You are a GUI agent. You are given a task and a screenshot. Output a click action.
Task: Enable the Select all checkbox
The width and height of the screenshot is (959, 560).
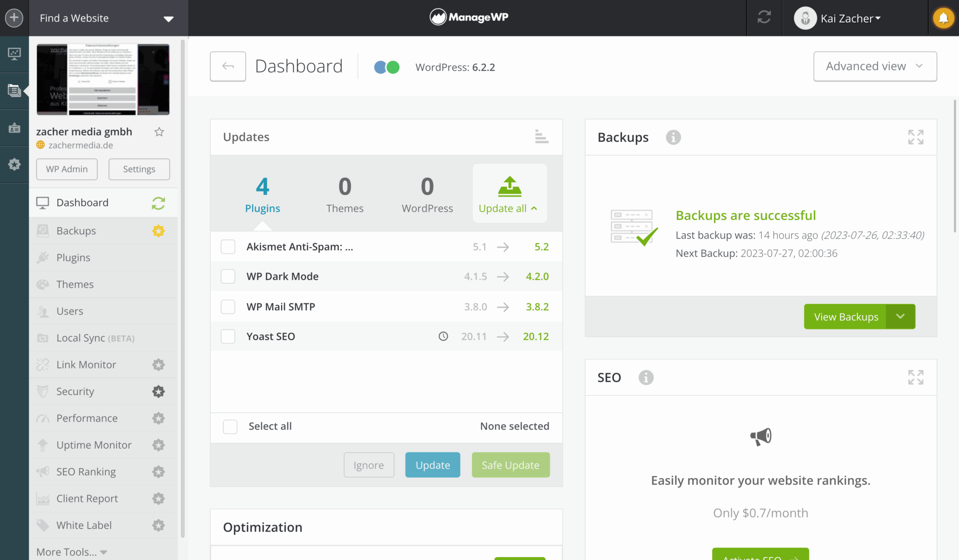tap(230, 426)
